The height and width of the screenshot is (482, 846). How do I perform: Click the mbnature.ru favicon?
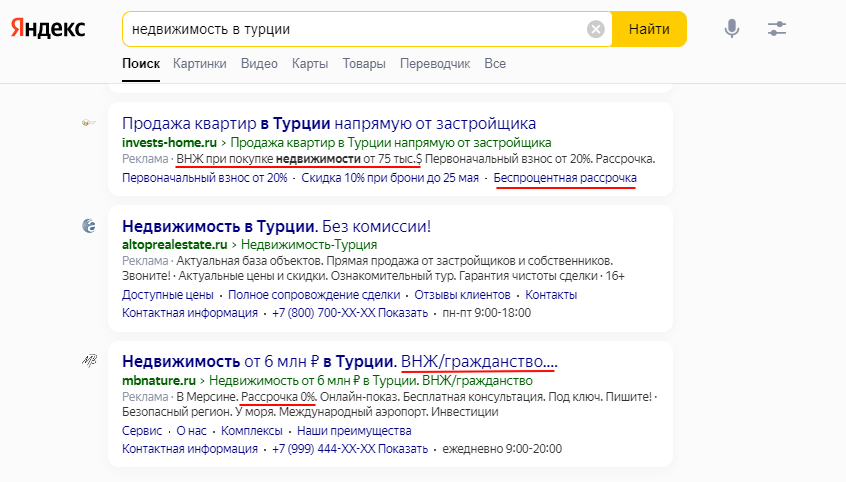[89, 361]
